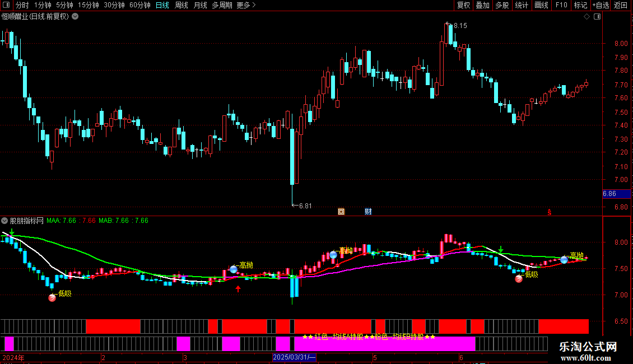Open the 画线 drawing tools
633x364 pixels.
coord(541,5)
